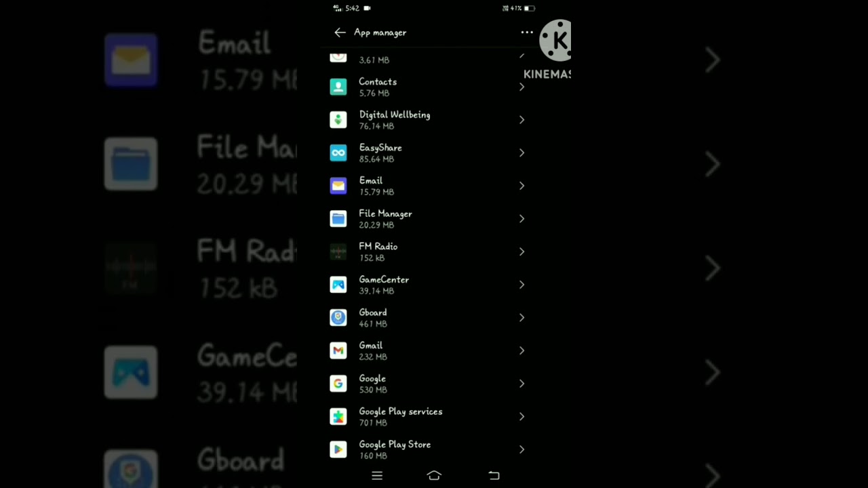Select the Gboard app name
The image size is (868, 488).
pos(373,312)
